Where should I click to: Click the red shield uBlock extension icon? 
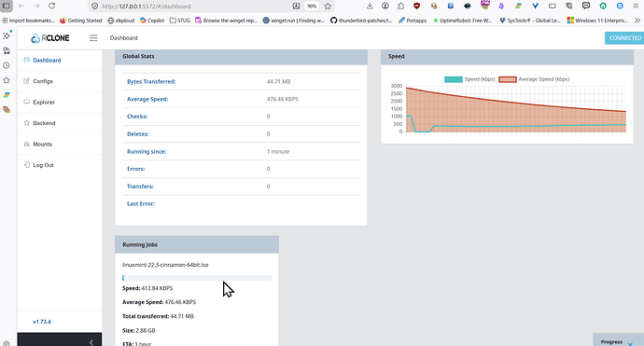[x=417, y=6]
